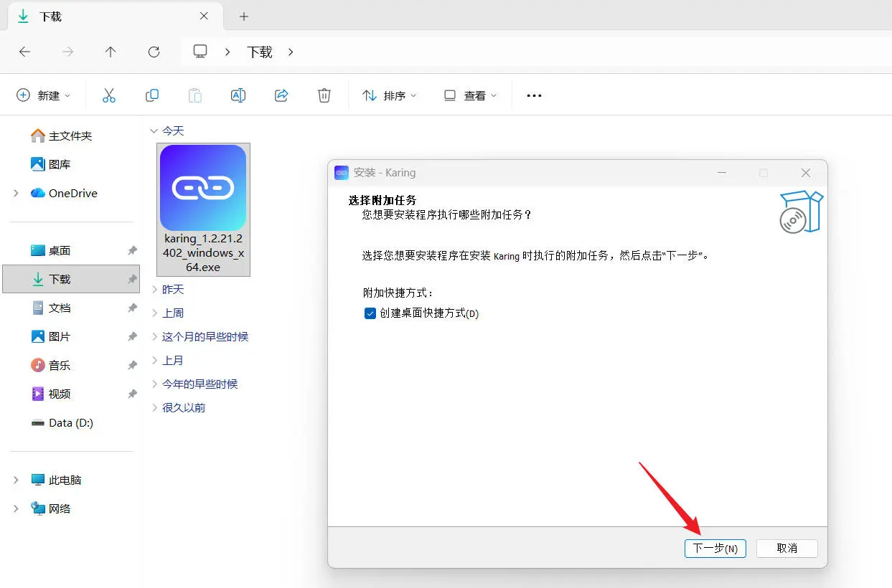Open a new tab with plus icon
892x588 pixels.
click(x=244, y=16)
